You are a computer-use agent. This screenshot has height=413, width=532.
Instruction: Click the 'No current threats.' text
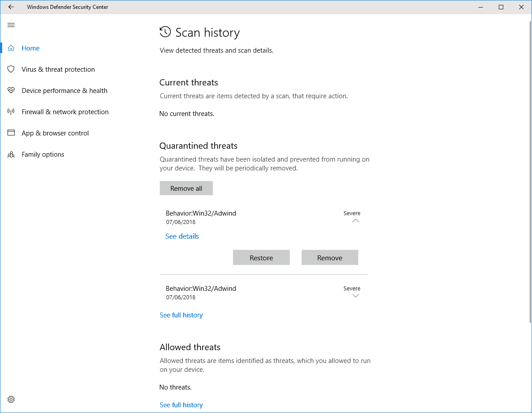click(x=187, y=114)
